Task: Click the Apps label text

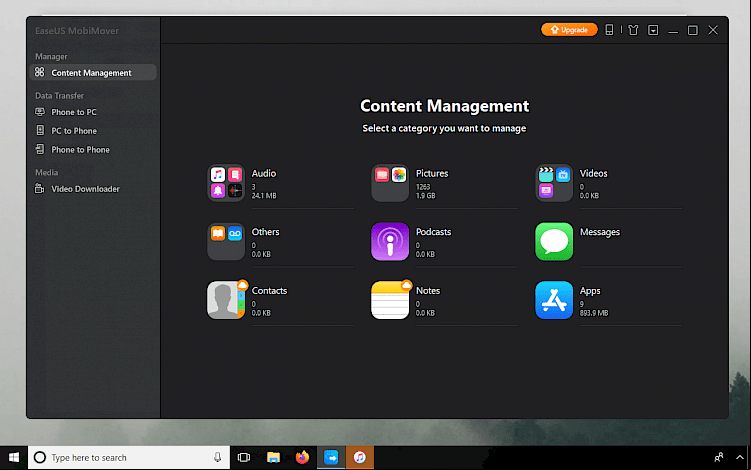Action: [x=590, y=291]
